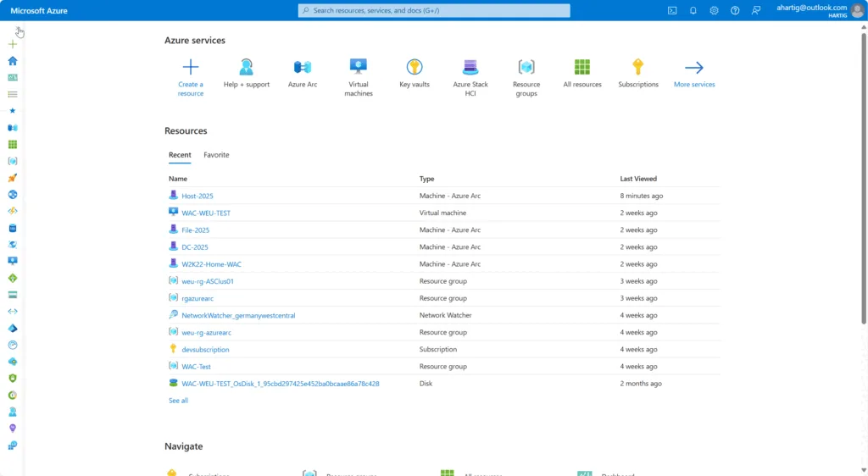Image resolution: width=868 pixels, height=476 pixels.
Task: Click the See all link under Resources
Action: (x=178, y=401)
